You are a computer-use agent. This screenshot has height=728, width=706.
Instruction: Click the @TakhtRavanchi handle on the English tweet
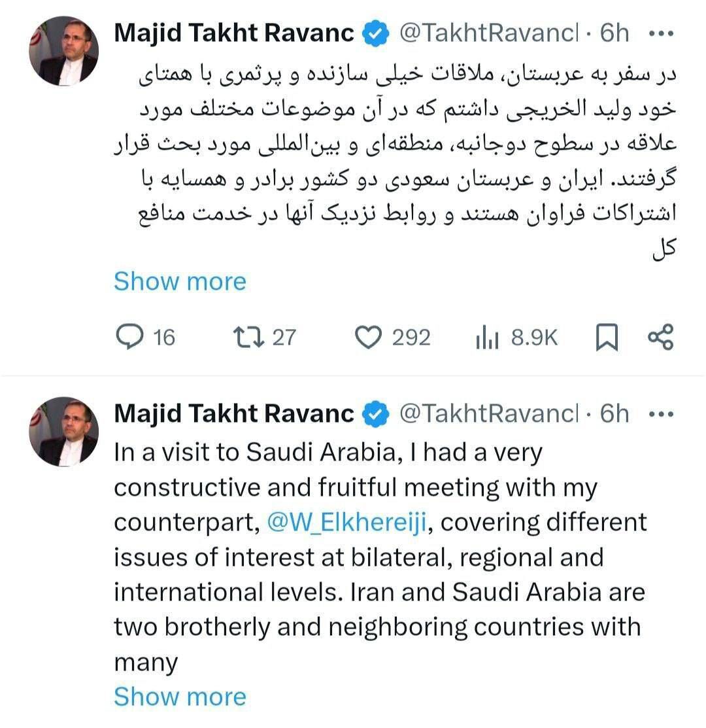click(488, 413)
